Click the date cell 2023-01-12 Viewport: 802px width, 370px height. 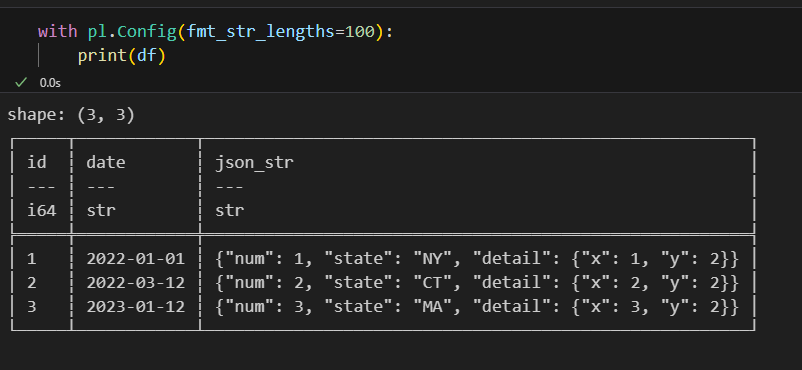pyautogui.click(x=135, y=307)
